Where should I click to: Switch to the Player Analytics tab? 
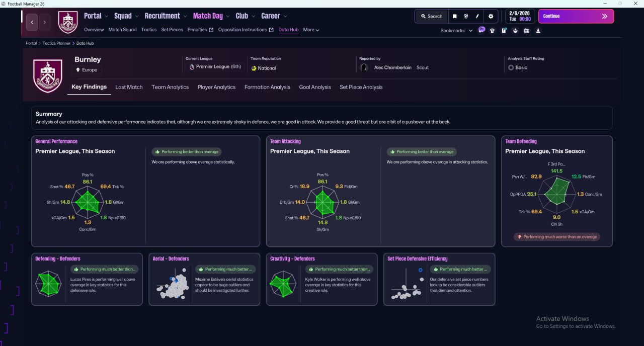(216, 87)
